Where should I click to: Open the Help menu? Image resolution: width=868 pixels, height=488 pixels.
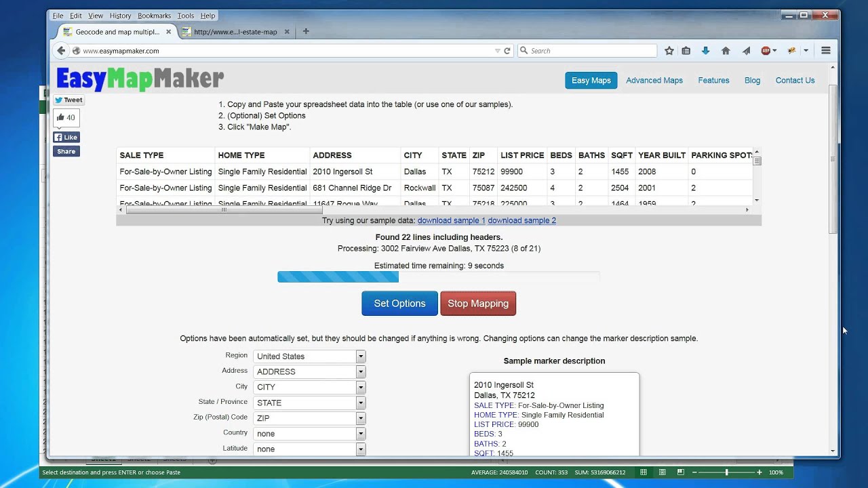208,16
